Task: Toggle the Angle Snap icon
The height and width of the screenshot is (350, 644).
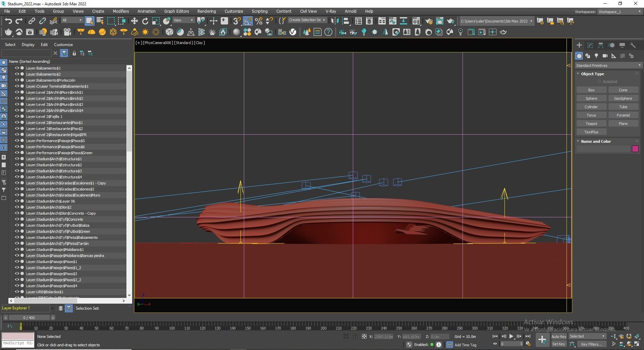Action: pyautogui.click(x=248, y=21)
